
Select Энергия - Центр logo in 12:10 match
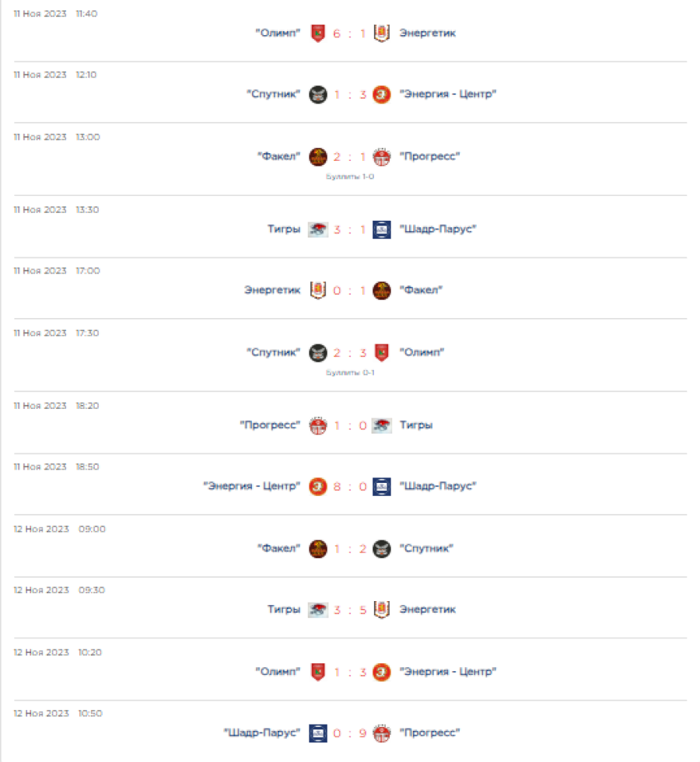pyautogui.click(x=381, y=95)
